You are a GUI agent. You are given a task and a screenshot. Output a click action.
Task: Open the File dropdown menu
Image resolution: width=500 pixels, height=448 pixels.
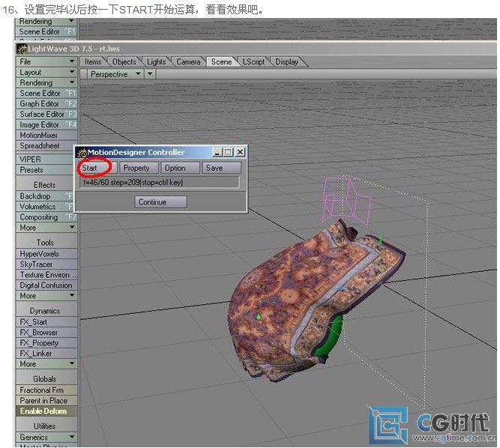[x=46, y=62]
